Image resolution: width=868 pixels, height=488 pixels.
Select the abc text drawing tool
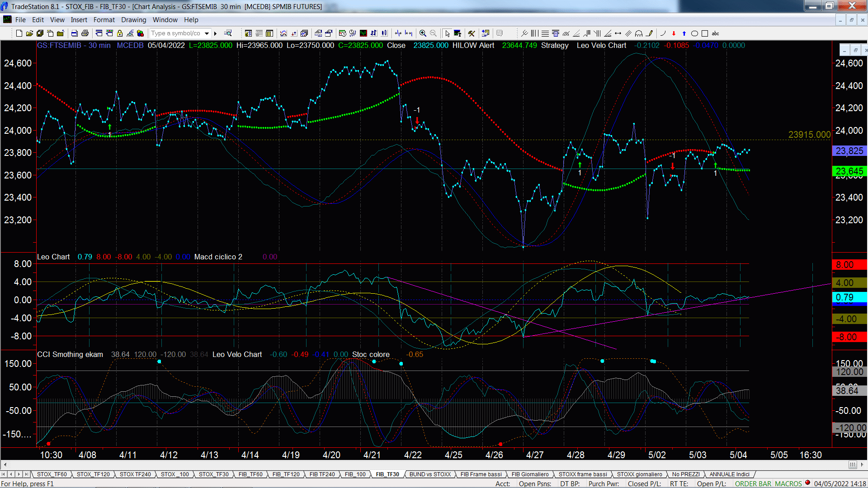click(x=715, y=33)
